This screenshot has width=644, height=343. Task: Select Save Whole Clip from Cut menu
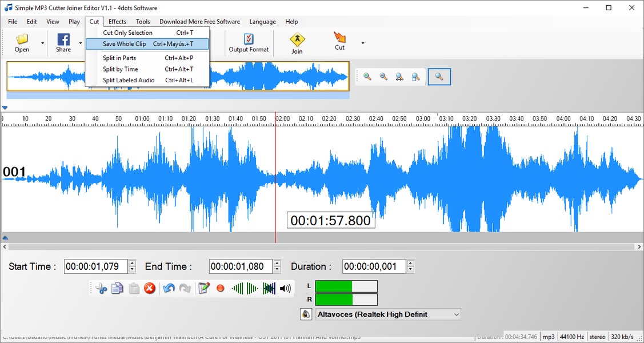point(124,44)
